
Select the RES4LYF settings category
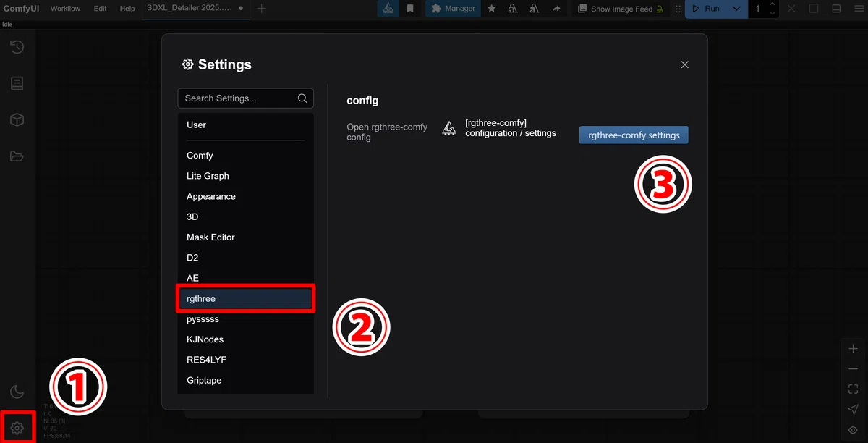pos(245,360)
